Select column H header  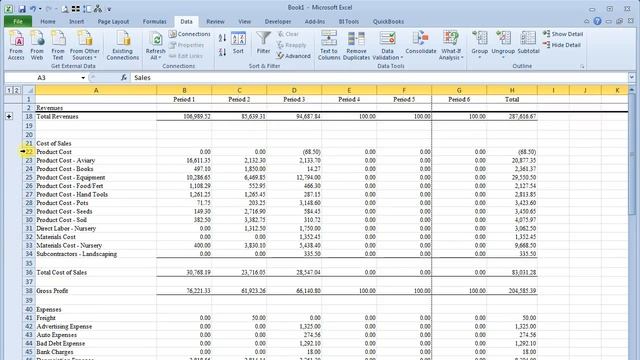point(512,90)
